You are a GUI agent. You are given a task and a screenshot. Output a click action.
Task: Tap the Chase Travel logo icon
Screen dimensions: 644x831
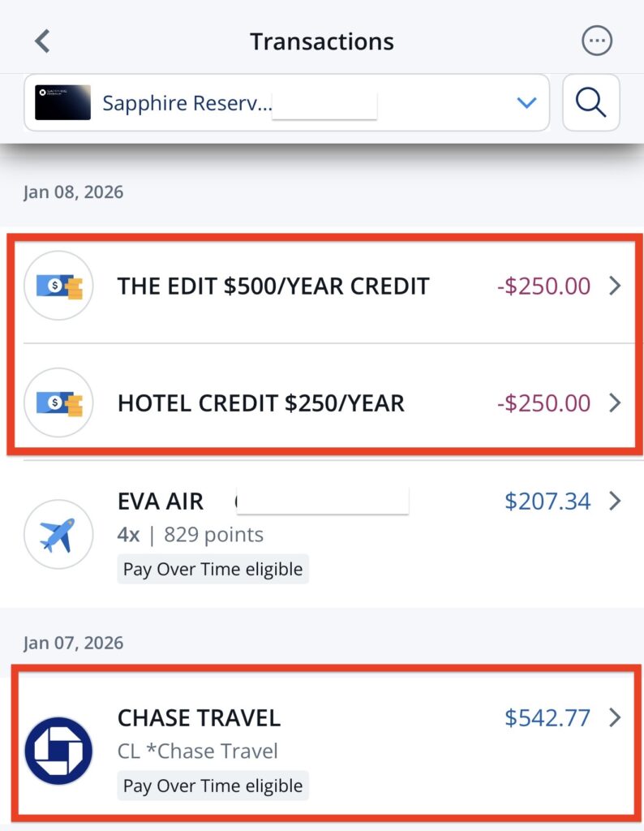pyautogui.click(x=58, y=751)
